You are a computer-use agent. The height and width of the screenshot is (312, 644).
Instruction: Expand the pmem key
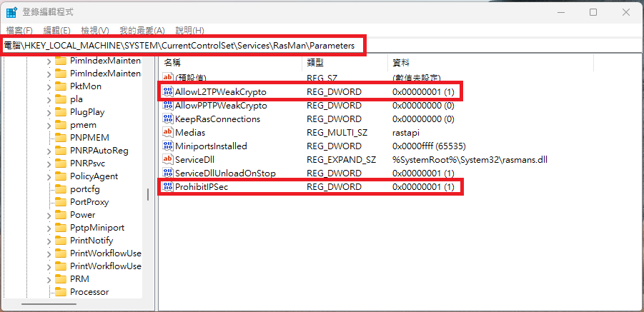tap(49, 126)
